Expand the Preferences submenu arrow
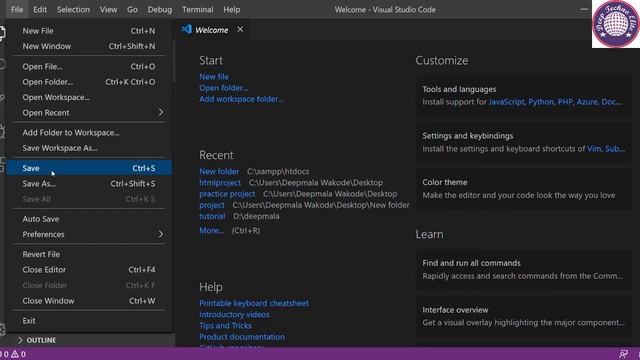Viewport: 640px width, 360px height. coord(161,234)
